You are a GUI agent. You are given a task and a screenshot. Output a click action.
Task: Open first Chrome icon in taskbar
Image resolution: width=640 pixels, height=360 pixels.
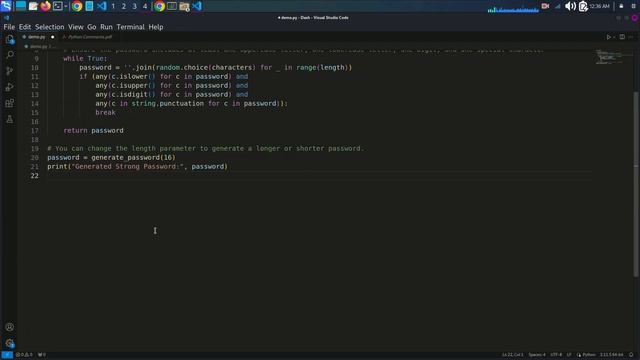pos(77,6)
